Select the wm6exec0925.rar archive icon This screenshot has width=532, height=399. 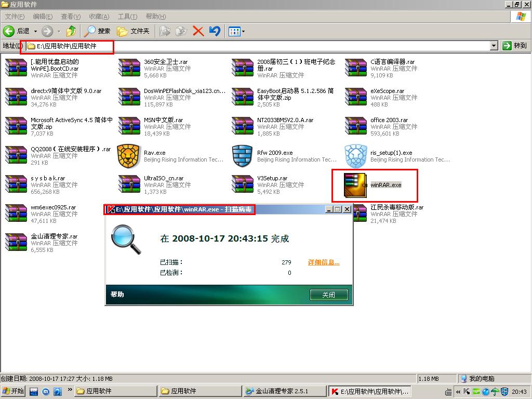pyautogui.click(x=16, y=214)
